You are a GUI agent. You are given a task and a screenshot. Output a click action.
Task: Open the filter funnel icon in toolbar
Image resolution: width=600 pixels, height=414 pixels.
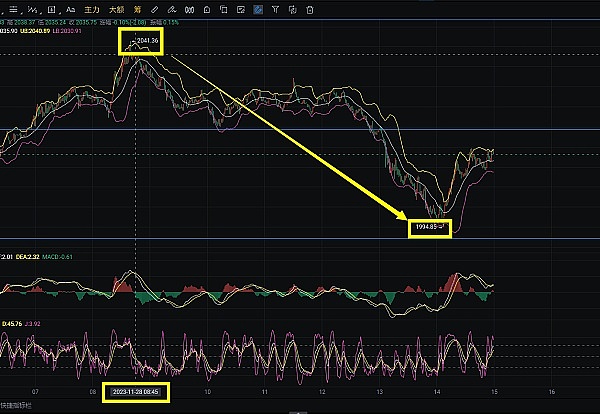(276, 9)
